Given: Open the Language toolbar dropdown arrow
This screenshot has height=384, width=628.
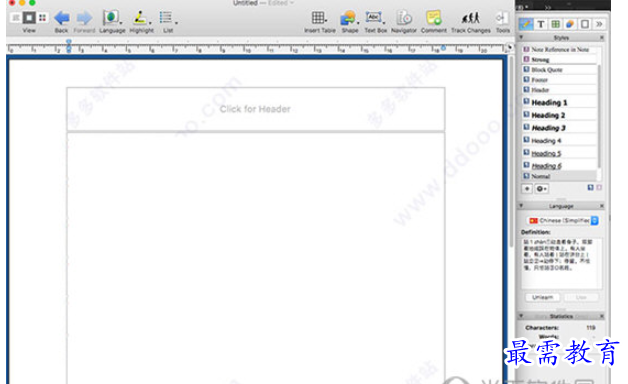Looking at the screenshot, I should (121, 23).
